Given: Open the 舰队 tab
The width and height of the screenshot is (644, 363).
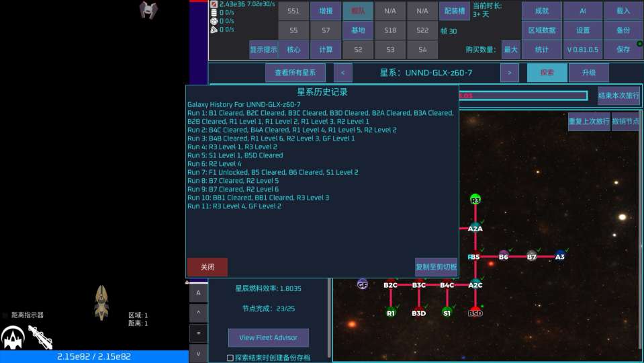Looking at the screenshot, I should point(358,11).
